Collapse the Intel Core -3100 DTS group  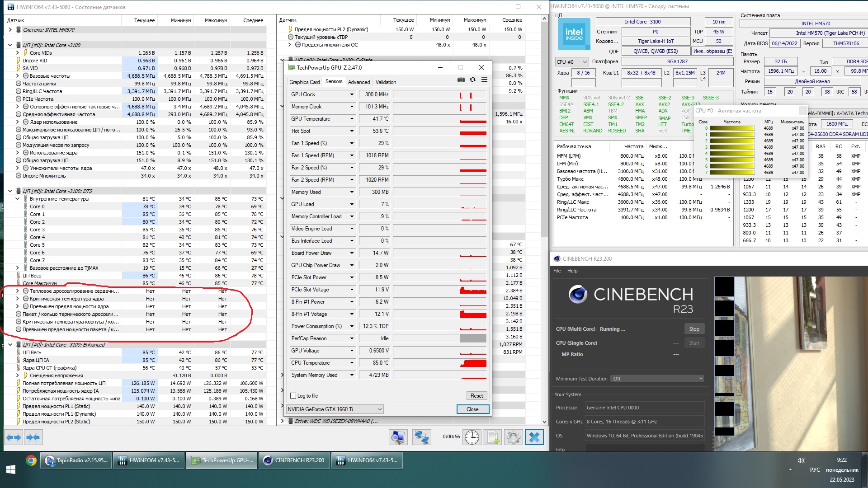click(x=10, y=191)
